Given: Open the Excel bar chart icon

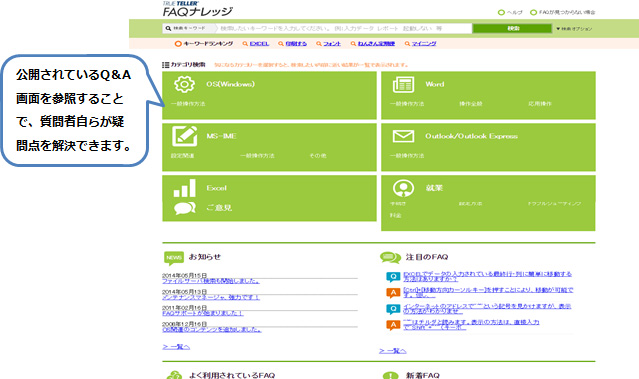Looking at the screenshot, I should click(184, 188).
